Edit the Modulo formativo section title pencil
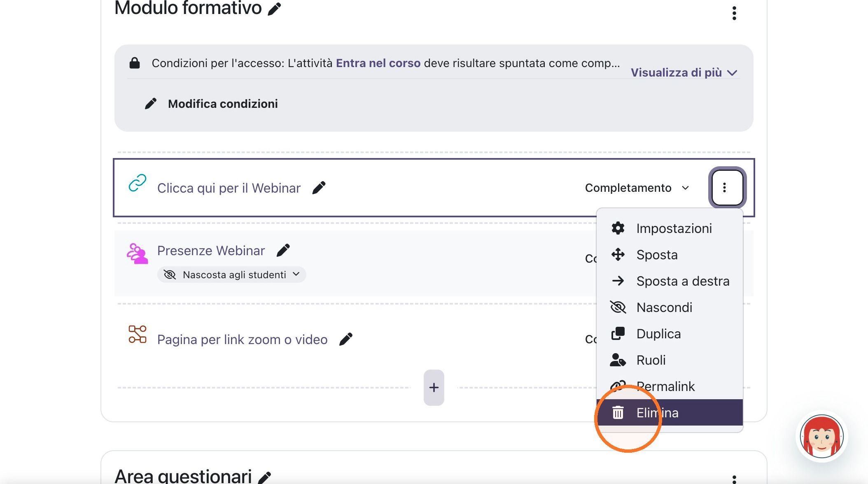The height and width of the screenshot is (484, 868). pyautogui.click(x=274, y=9)
